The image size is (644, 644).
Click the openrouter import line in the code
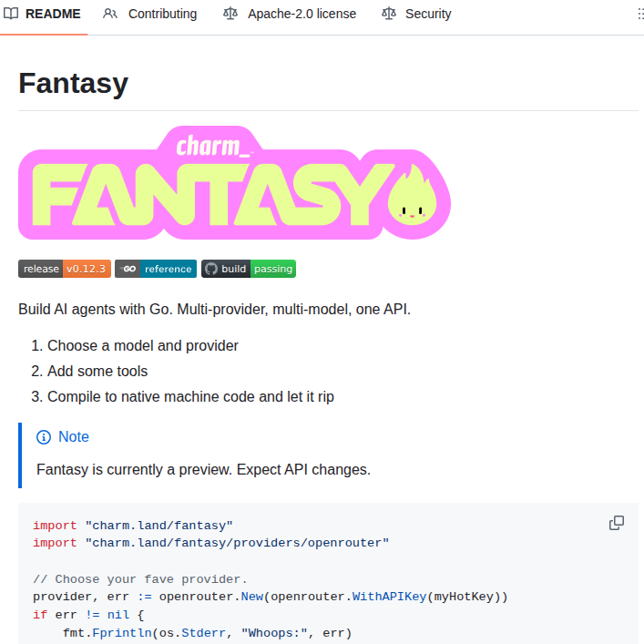(210, 543)
